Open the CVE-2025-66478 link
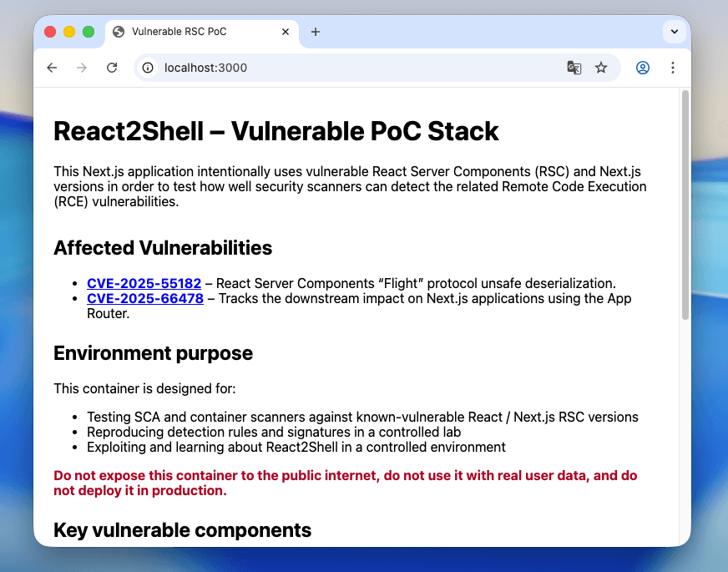The height and width of the screenshot is (572, 728). coord(144,298)
